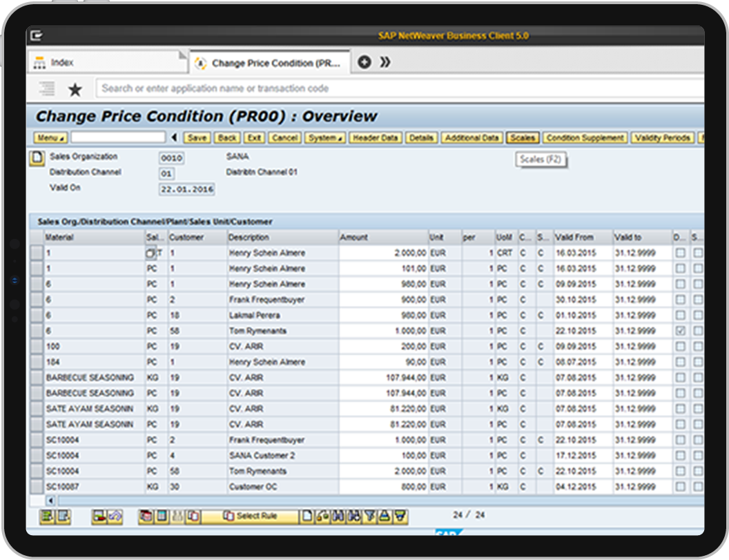Click the Scales button
Screen dimensions: 729x560
tap(523, 137)
